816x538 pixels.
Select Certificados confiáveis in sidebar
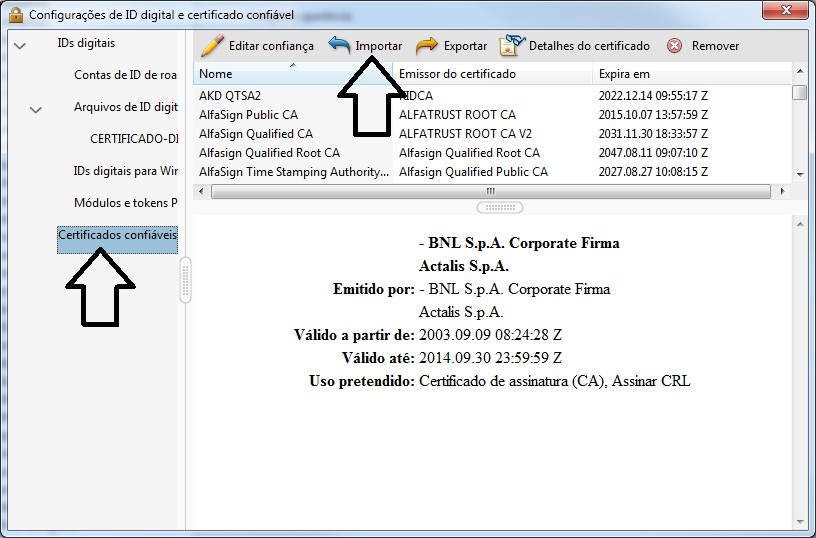point(117,235)
